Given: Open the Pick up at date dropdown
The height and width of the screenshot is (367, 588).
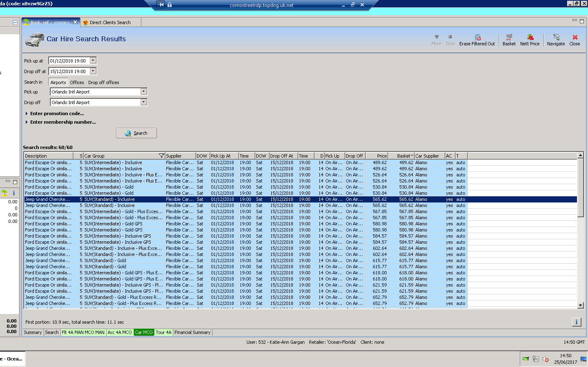Looking at the screenshot, I should (93, 60).
